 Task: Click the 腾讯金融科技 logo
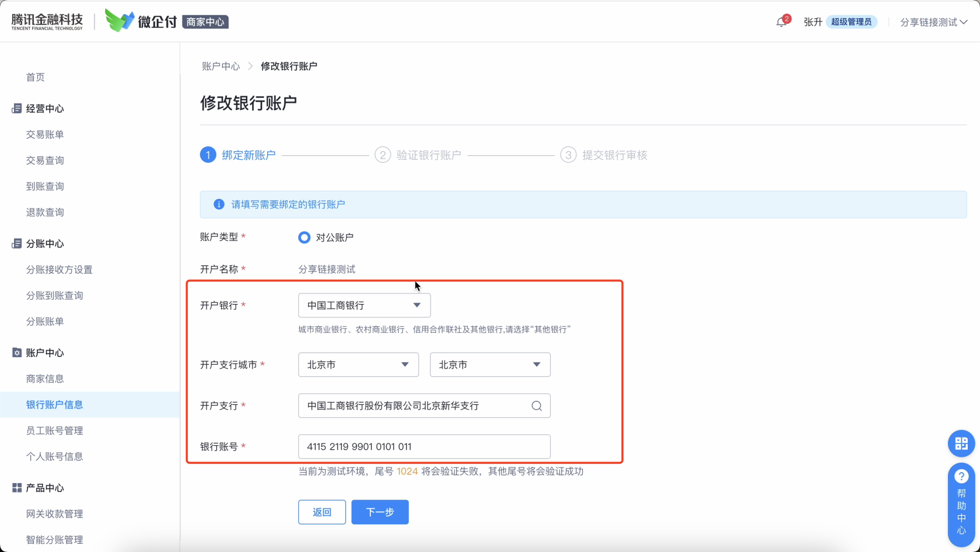click(x=47, y=22)
